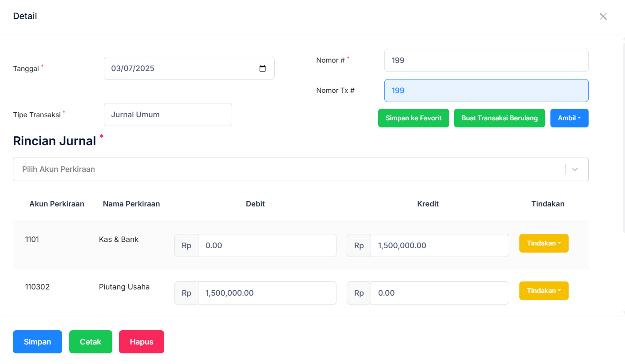Open the Ambil dropdown button
This screenshot has width=625, height=364.
point(569,118)
